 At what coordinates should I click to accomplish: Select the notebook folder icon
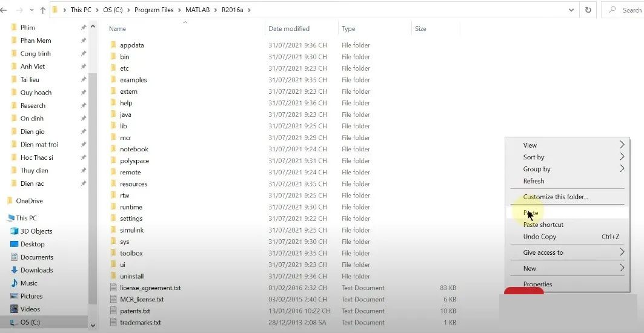click(113, 149)
